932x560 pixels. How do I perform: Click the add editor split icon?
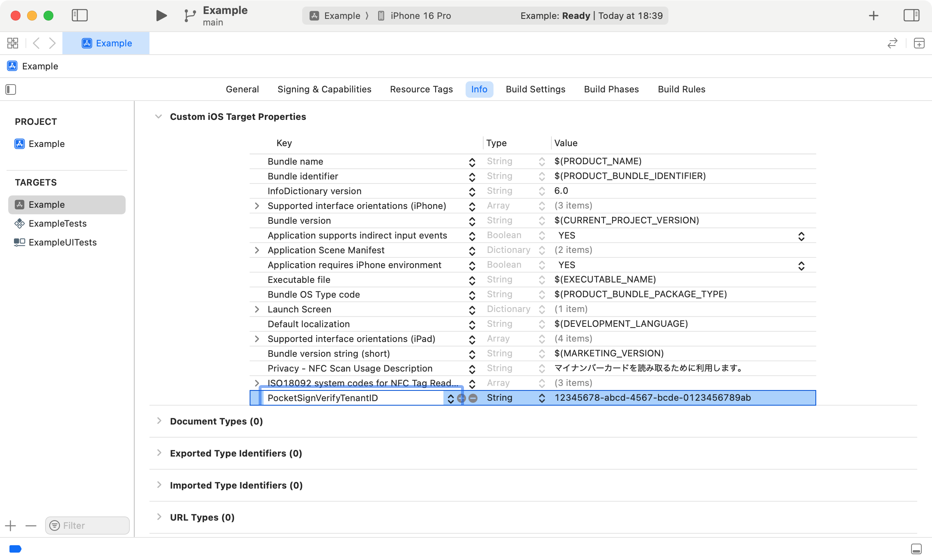[x=919, y=43]
